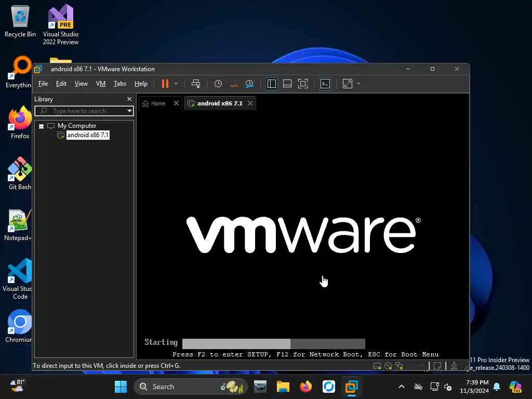Image resolution: width=532 pixels, height=399 pixels.
Task: Open the Snapshot Manager icon
Action: coord(249,84)
